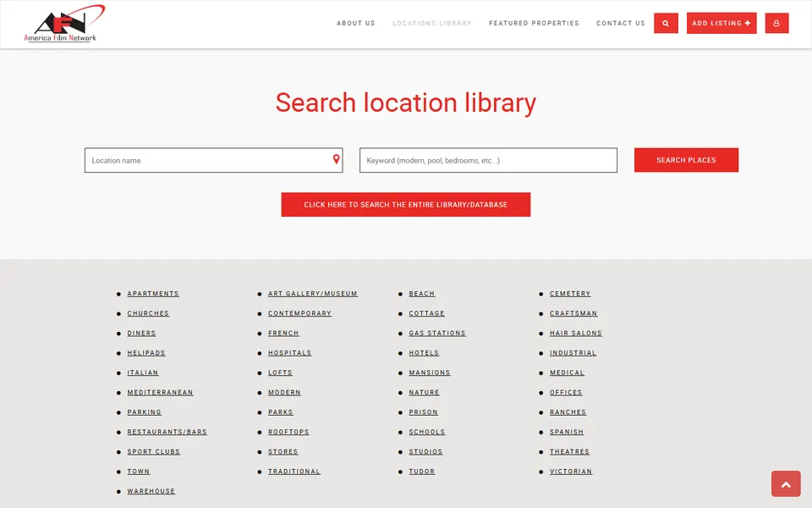Screen dimensions: 812x508
Task: View the Industrial category link
Action: click(x=573, y=353)
